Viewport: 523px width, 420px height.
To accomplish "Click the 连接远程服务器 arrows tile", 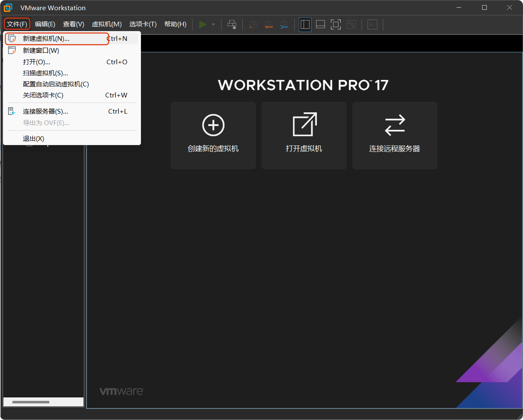I will click(394, 135).
